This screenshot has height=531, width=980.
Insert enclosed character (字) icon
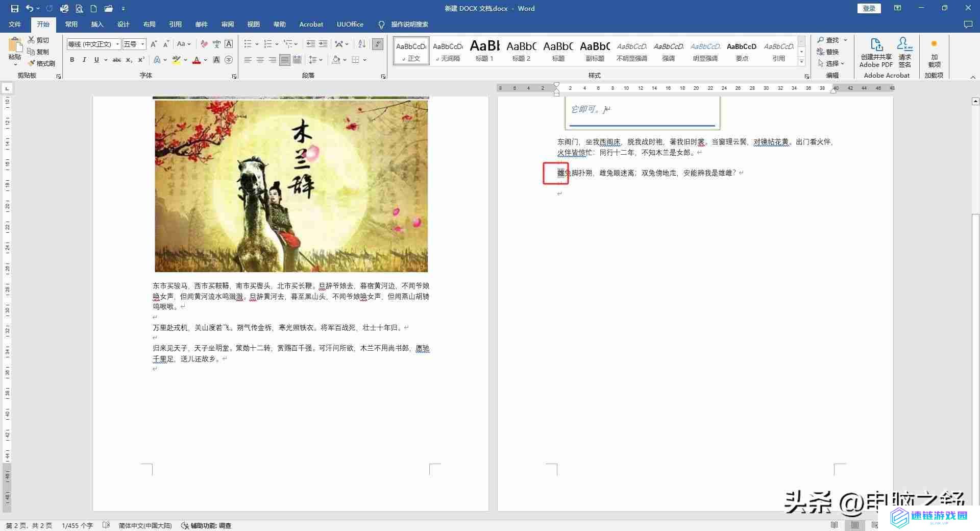(229, 60)
